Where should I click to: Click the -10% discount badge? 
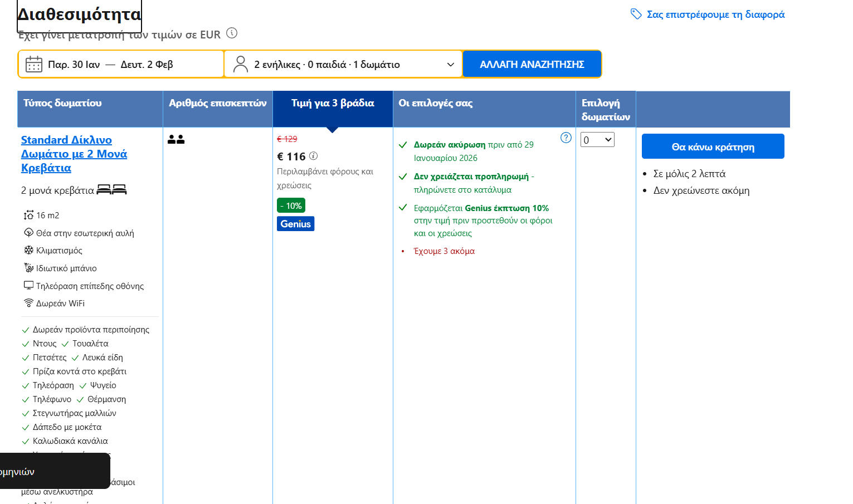291,205
